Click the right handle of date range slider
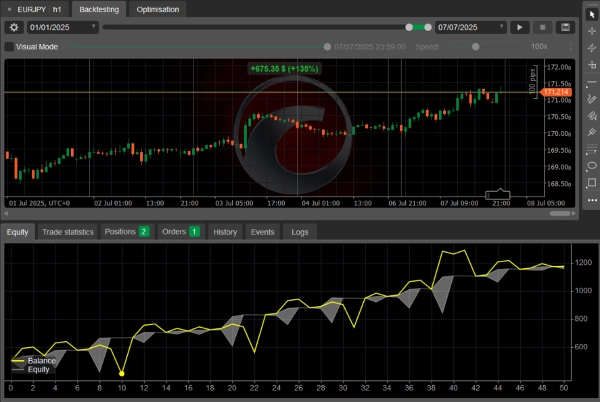 click(428, 27)
